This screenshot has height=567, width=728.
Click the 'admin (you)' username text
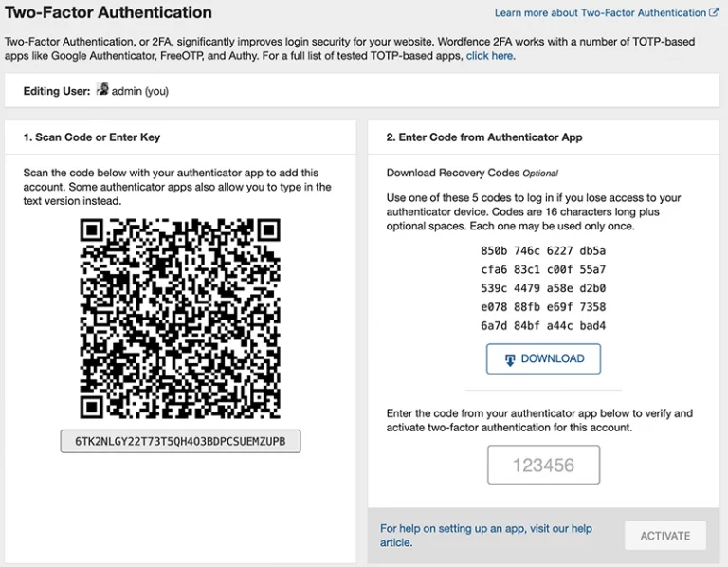click(x=139, y=91)
